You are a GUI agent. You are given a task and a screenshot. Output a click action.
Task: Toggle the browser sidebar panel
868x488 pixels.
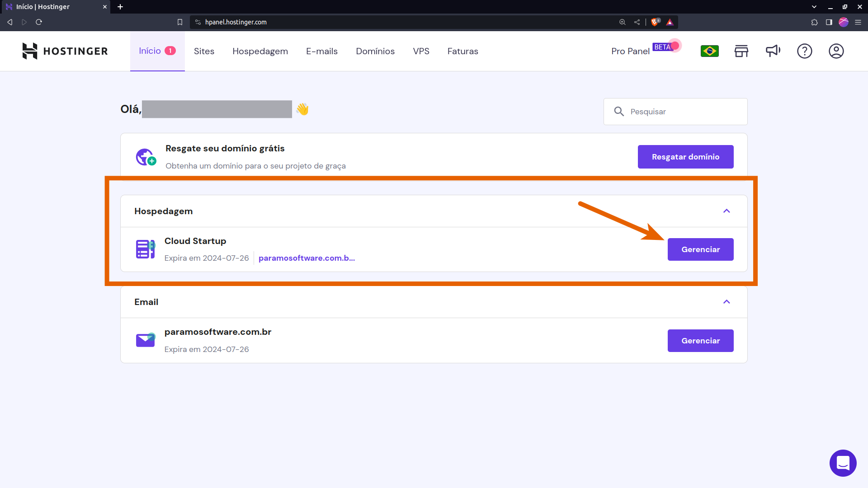click(x=829, y=22)
